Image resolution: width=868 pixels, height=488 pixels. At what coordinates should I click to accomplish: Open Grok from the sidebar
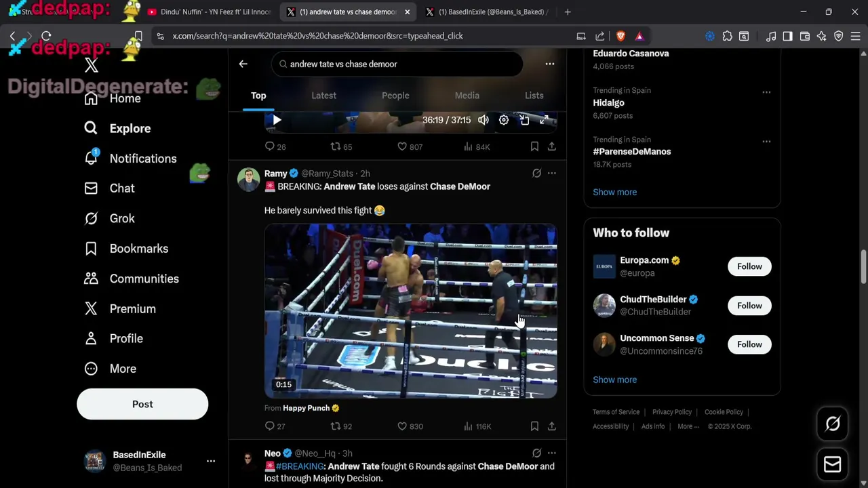pos(109,218)
